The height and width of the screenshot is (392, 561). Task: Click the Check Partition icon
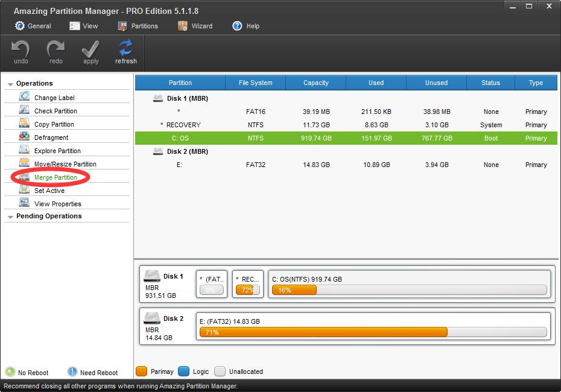coord(24,110)
